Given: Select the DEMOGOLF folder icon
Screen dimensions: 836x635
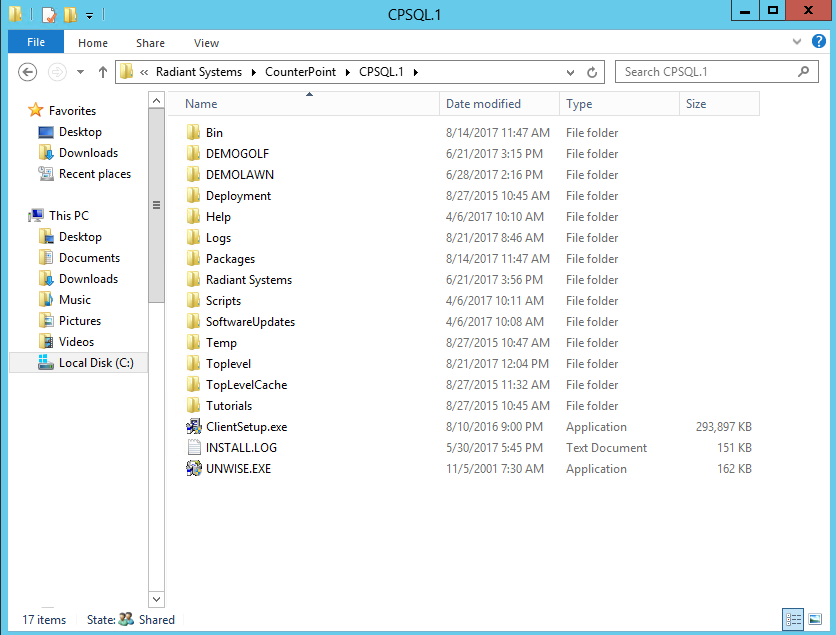Looking at the screenshot, I should (194, 154).
